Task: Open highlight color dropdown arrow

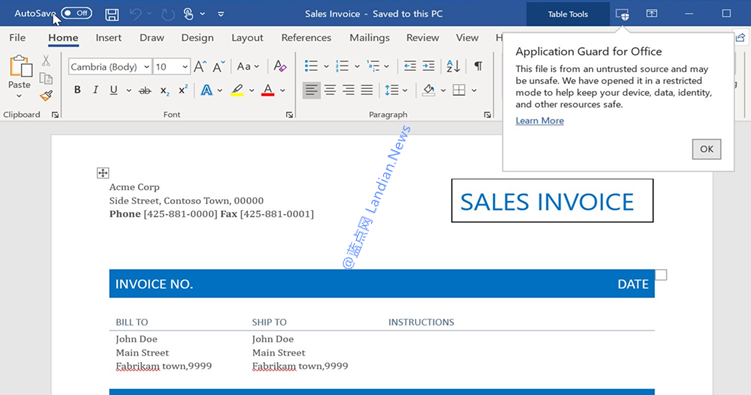Action: click(251, 90)
